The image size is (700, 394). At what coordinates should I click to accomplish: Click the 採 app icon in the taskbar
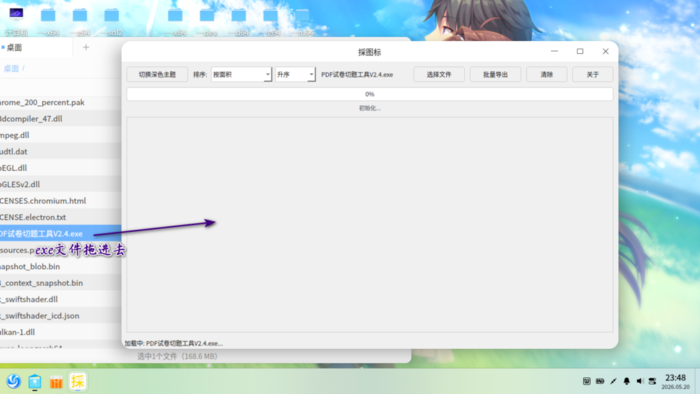click(x=78, y=382)
